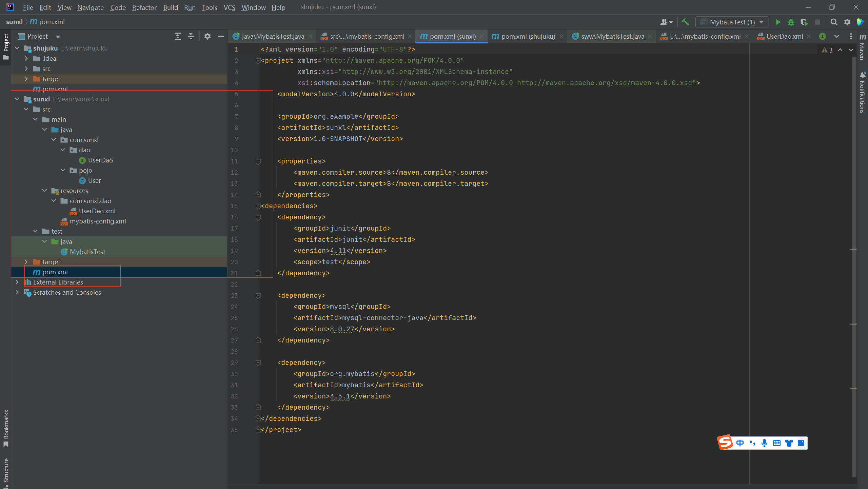Close the UserDao.xml editor tab
Image resolution: width=868 pixels, height=489 pixels.
coord(809,36)
